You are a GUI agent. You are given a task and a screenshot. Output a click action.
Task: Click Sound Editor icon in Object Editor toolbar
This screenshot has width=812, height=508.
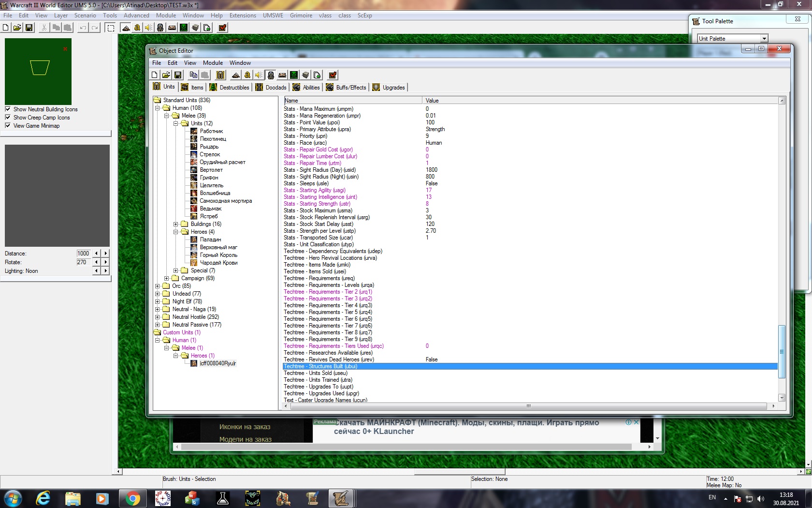(x=259, y=75)
